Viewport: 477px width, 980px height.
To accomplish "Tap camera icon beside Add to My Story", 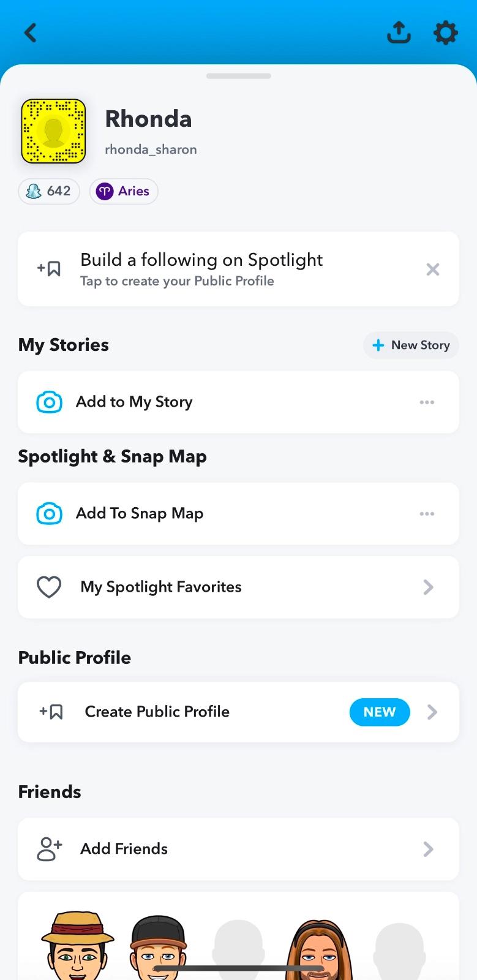I will [50, 402].
